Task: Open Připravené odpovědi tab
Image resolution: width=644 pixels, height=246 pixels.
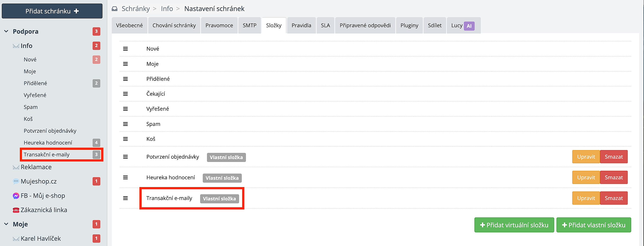Action: 365,25
